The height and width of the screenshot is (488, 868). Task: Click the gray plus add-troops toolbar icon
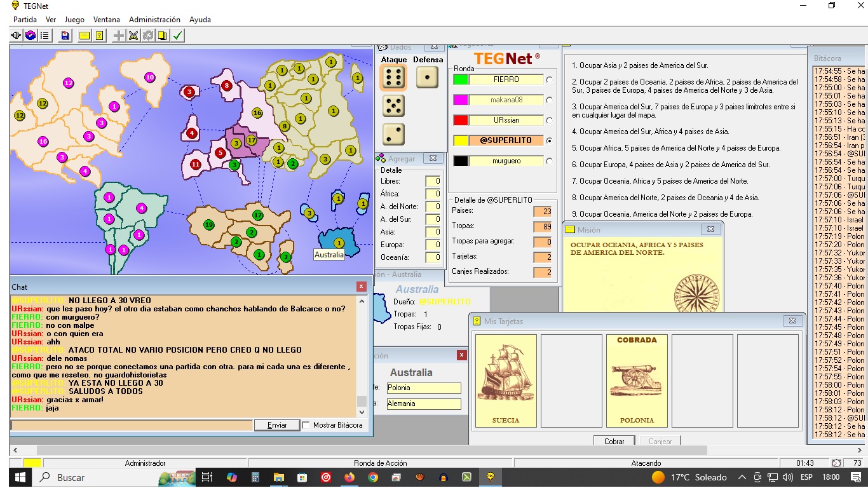click(x=119, y=36)
